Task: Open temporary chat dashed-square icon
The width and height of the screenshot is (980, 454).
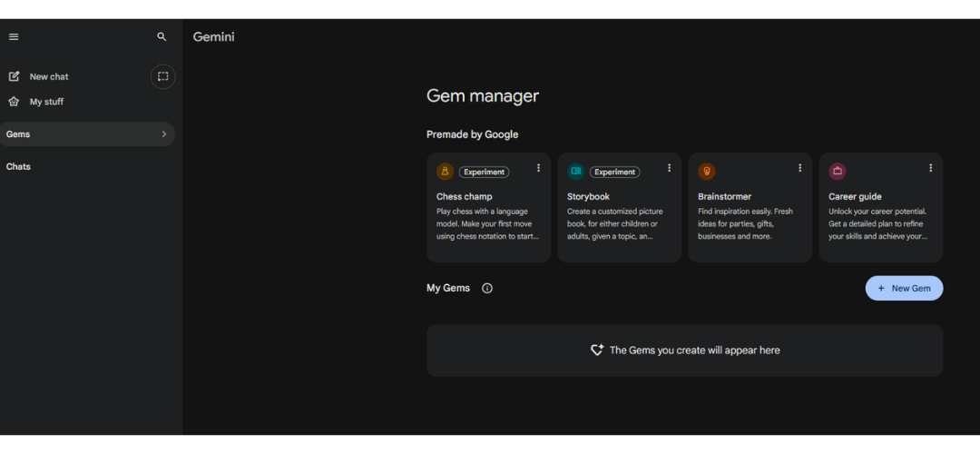Action: coord(163,76)
